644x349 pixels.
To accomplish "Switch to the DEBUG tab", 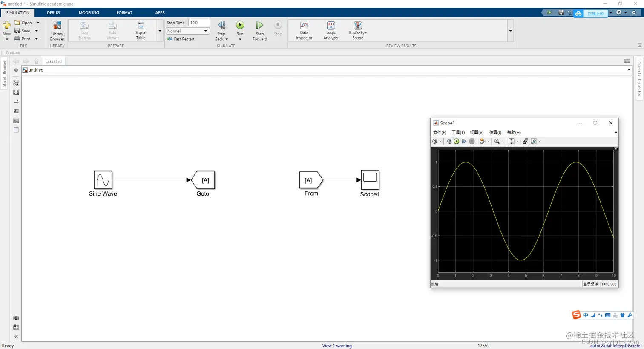I will (x=53, y=12).
